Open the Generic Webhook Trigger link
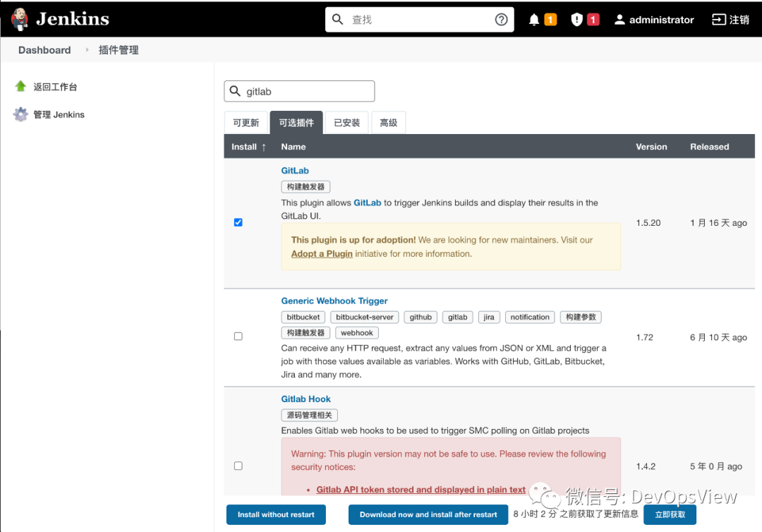 334,301
